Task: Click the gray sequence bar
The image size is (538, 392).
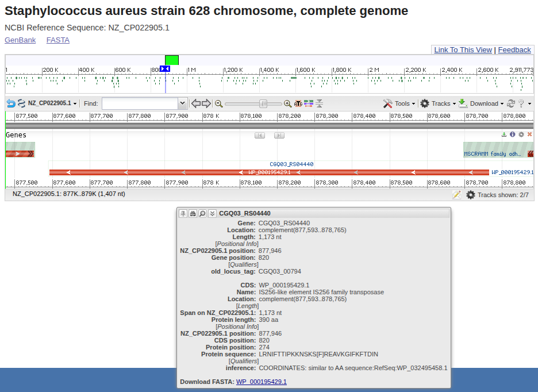Action: tap(270, 125)
